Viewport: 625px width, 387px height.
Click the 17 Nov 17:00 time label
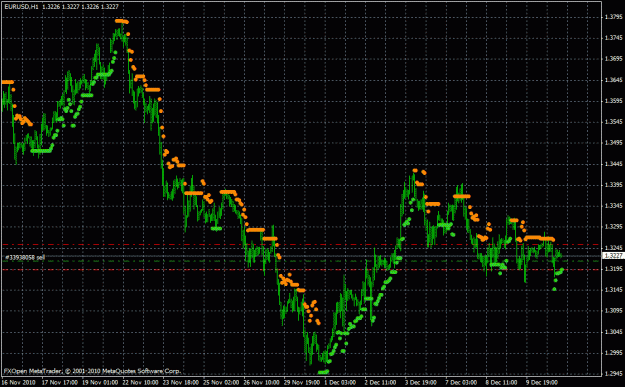pyautogui.click(x=60, y=382)
